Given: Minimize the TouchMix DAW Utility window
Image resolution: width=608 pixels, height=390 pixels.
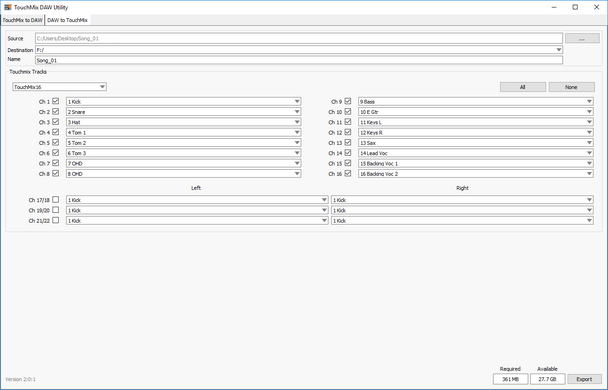Looking at the screenshot, I should [554, 7].
